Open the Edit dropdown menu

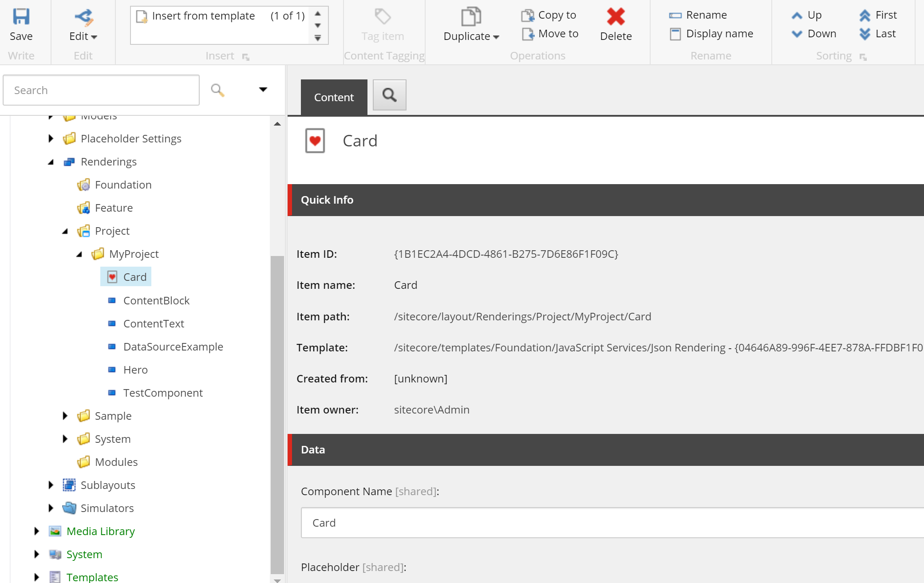83,36
